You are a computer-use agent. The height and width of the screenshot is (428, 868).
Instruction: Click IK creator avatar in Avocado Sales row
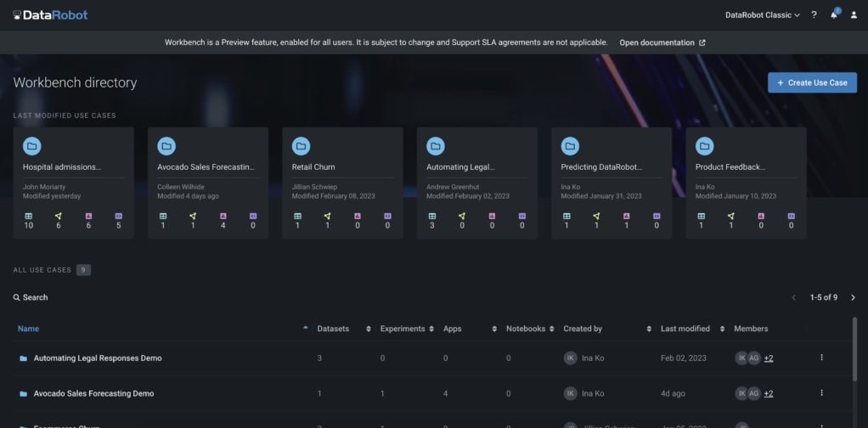click(570, 394)
